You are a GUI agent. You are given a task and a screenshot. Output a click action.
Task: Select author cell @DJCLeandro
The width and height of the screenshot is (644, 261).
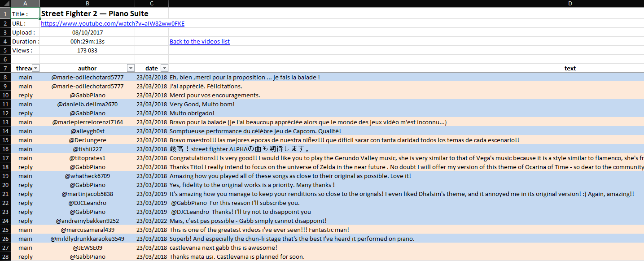click(x=88, y=203)
